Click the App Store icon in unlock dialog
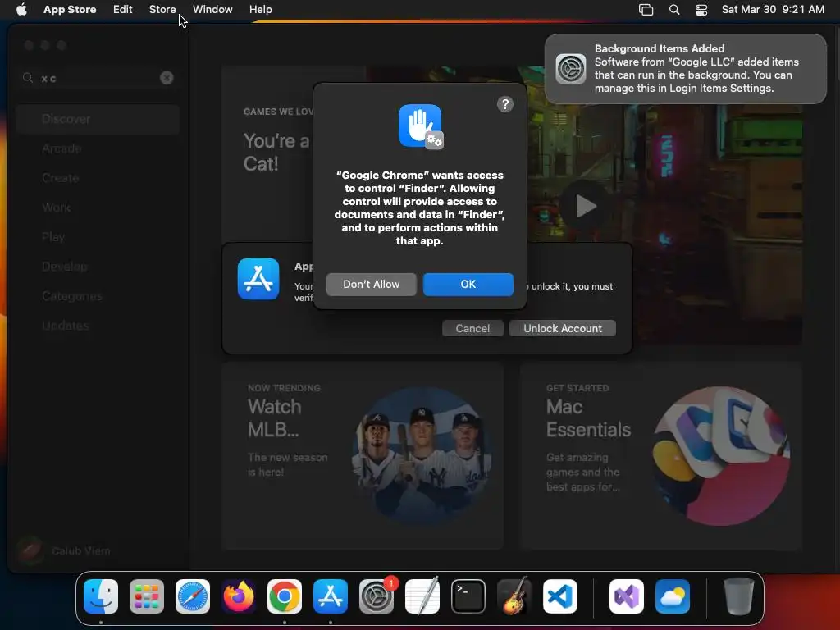Screen dimensions: 840x630 pyautogui.click(x=258, y=279)
